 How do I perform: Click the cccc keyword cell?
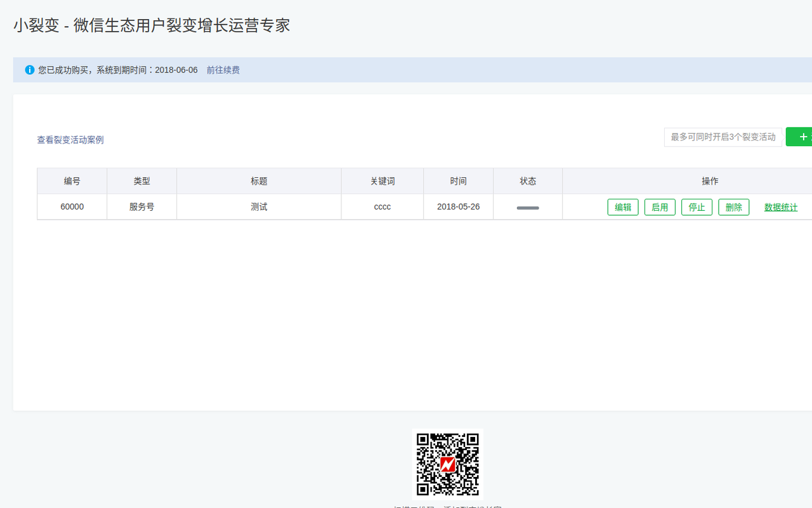coord(383,207)
